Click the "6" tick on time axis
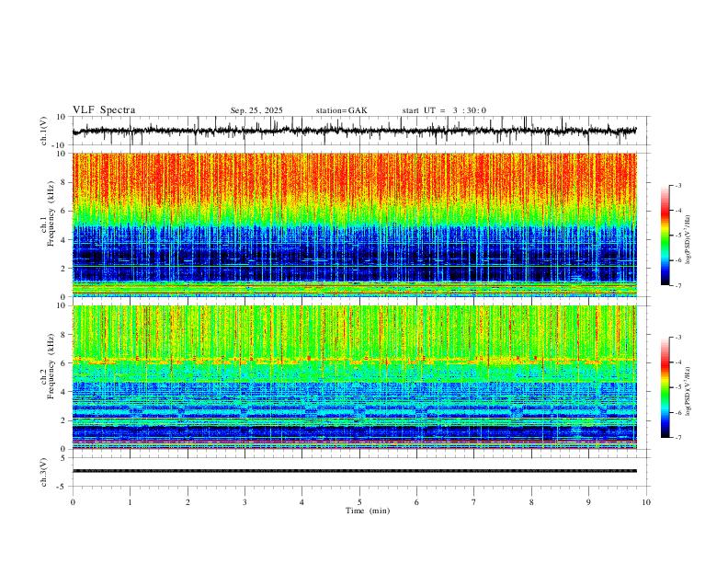This screenshot has height=563, width=728. tap(416, 502)
